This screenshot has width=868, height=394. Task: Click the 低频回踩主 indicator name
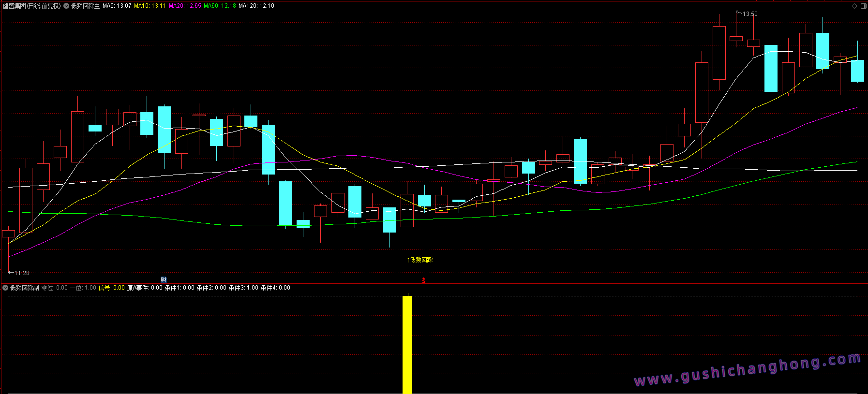point(86,6)
